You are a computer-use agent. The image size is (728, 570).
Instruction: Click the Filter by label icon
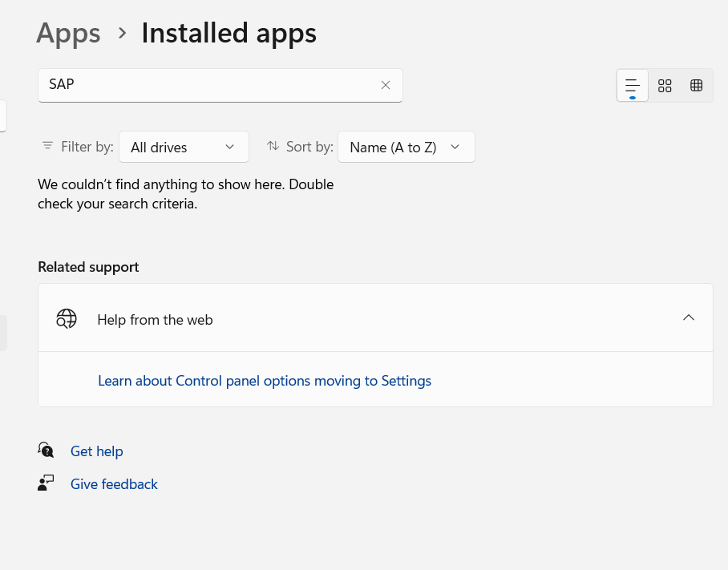[47, 146]
